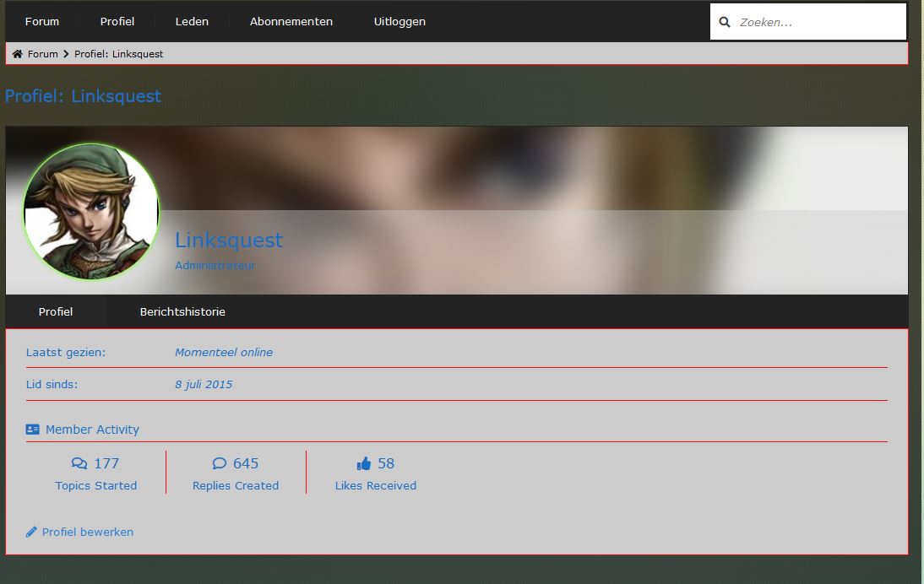The image size is (924, 584).
Task: Click the pencil icon beside Profiel bewerken
Action: [x=31, y=532]
